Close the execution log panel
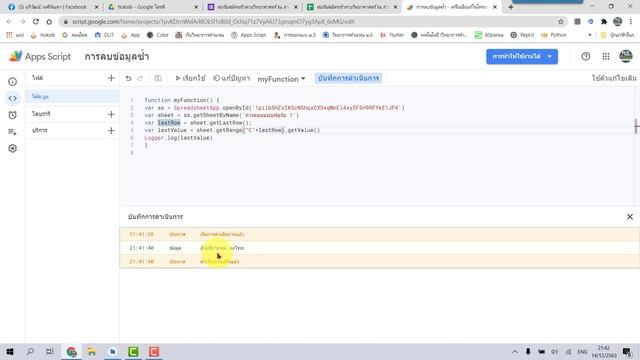This screenshot has width=640, height=360. [x=630, y=217]
